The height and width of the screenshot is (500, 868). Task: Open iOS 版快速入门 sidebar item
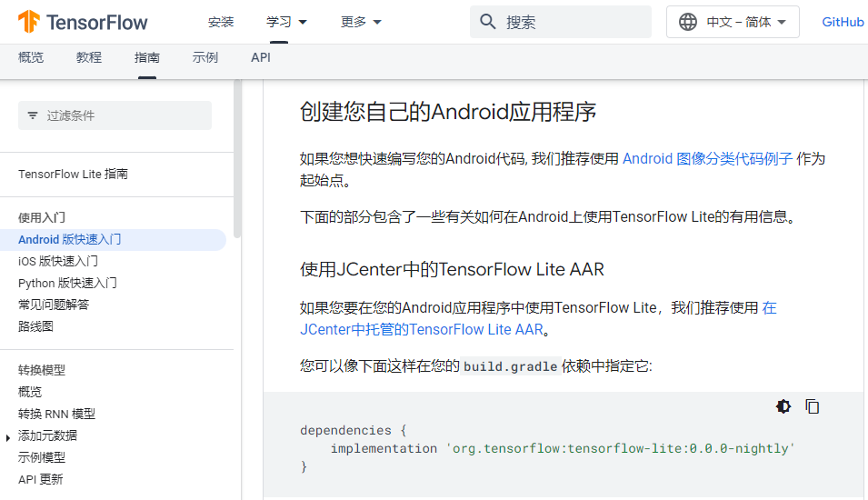(x=58, y=261)
